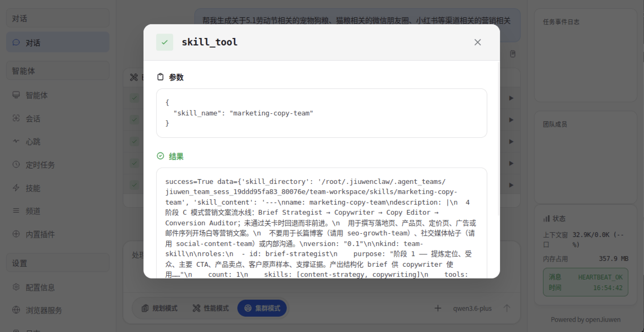The width and height of the screenshot is (644, 332).
Task: Click the chat bubble icon beside 对话
Action: [x=16, y=43]
